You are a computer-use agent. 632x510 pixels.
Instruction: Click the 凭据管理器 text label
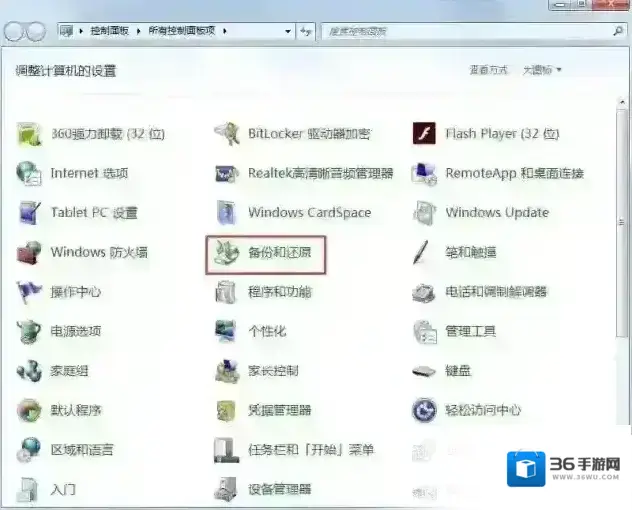click(279, 410)
